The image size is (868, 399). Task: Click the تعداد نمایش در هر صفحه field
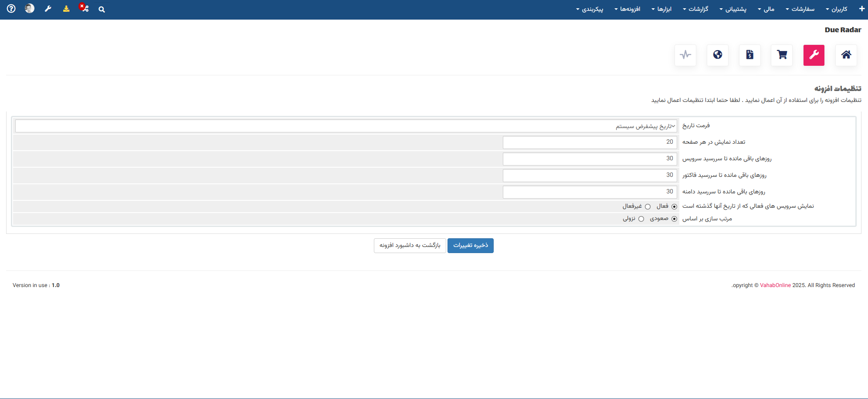[590, 142]
